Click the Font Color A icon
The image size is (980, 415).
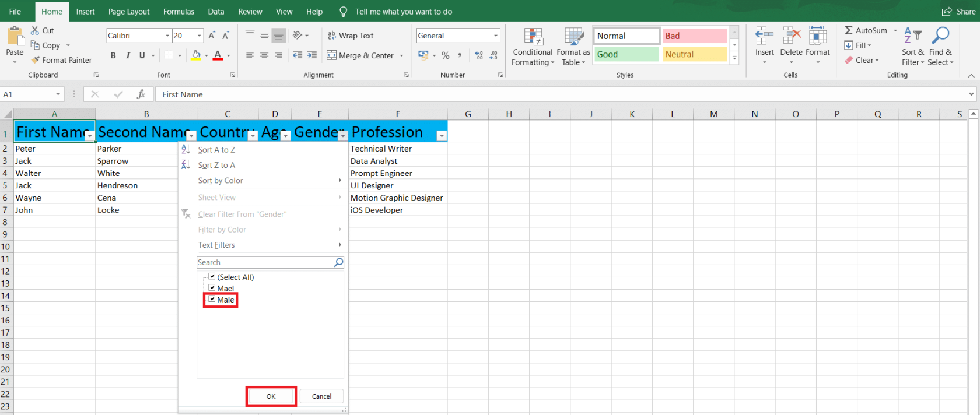[x=218, y=55]
